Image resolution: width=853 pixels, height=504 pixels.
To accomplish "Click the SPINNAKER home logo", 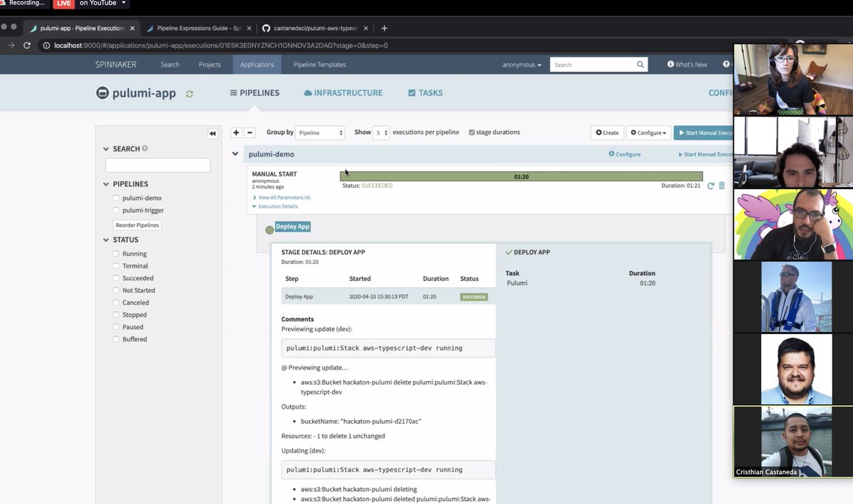I will 117,65.
